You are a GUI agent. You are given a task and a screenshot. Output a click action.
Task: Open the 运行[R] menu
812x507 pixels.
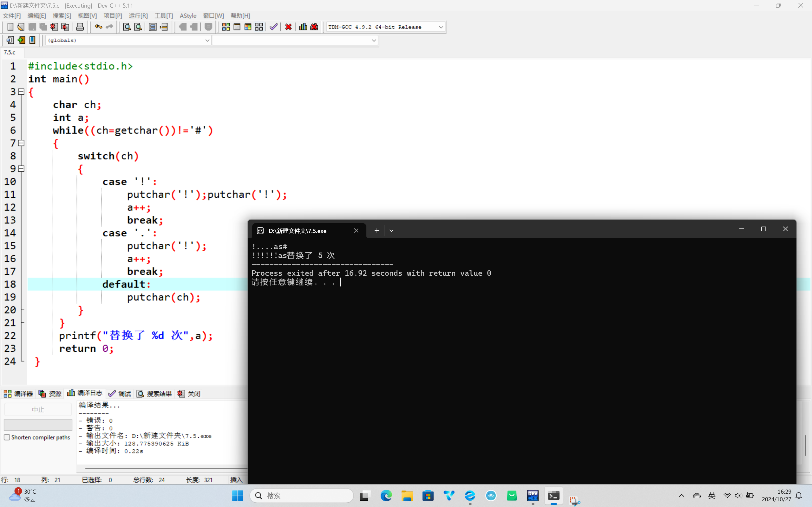[x=138, y=16]
